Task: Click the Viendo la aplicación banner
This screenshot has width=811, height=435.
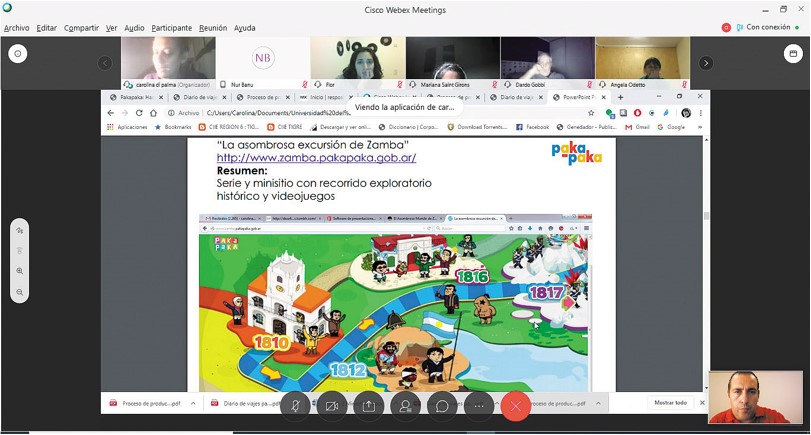Action: tap(404, 107)
